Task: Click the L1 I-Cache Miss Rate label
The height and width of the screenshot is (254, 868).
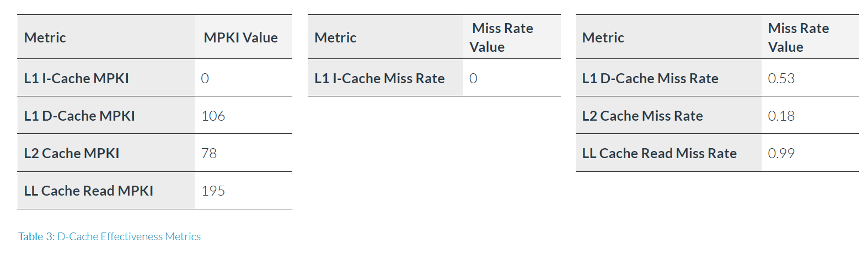Action: (379, 78)
